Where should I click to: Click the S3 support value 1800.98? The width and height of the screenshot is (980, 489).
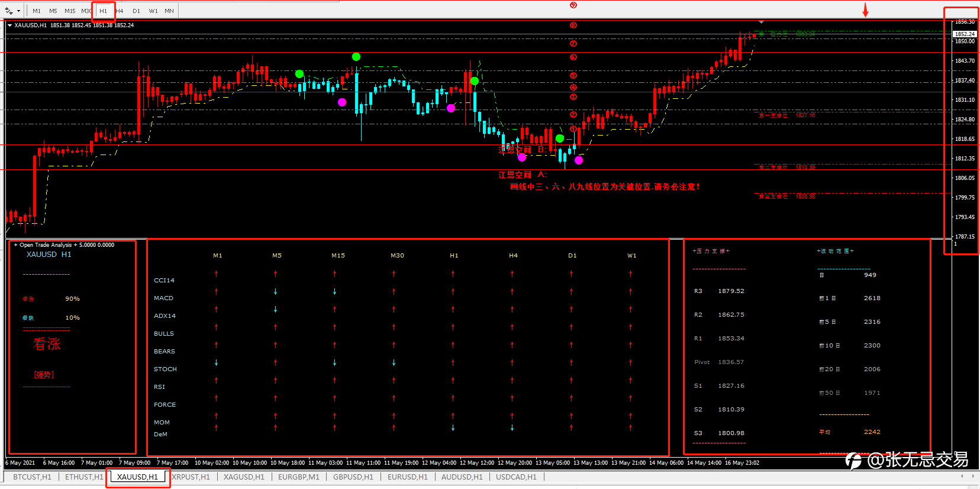(x=731, y=433)
